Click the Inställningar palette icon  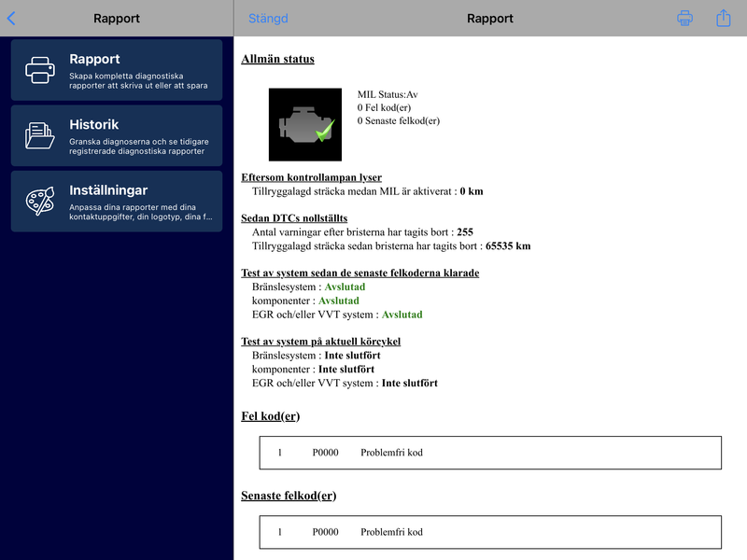point(40,201)
